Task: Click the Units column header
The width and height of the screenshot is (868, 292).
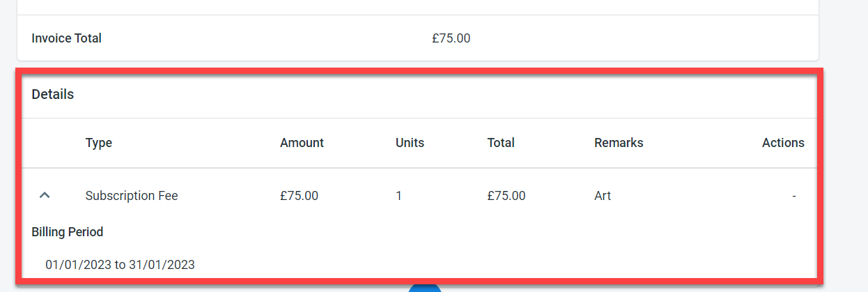Action: pos(410,143)
